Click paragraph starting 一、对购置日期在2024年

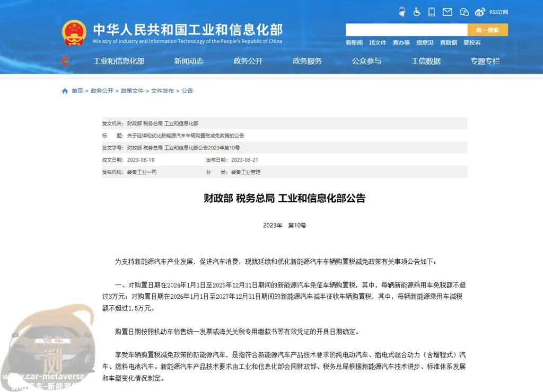284,297
